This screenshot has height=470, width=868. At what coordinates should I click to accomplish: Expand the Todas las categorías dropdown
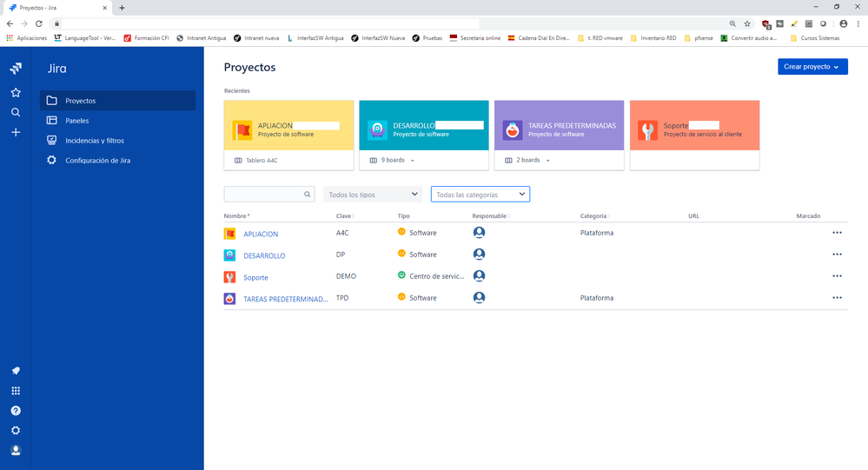pos(480,195)
